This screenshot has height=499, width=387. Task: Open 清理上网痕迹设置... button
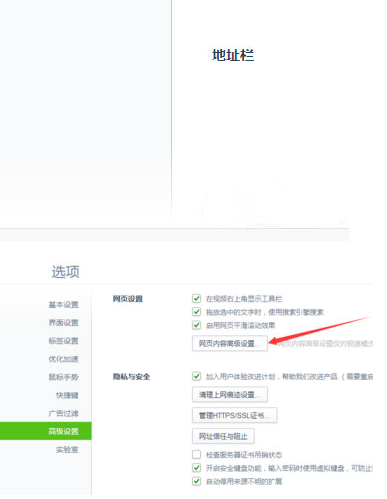[x=230, y=395]
